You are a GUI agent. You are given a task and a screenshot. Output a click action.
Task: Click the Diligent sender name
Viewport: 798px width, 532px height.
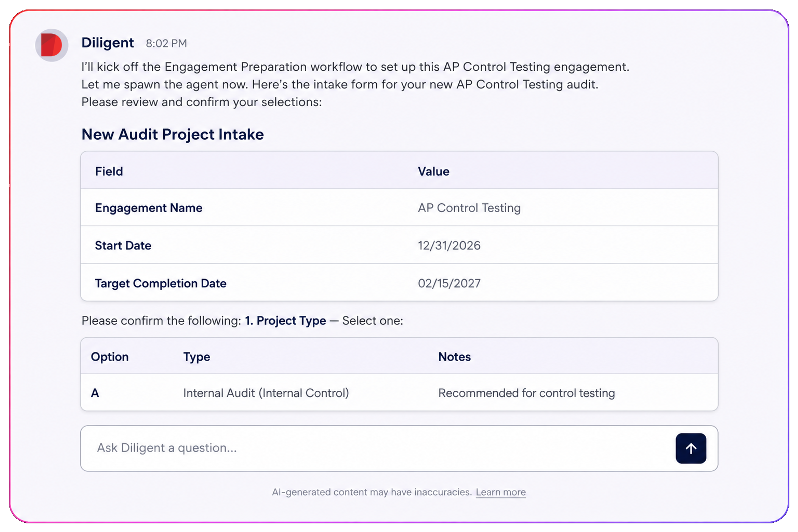point(108,43)
